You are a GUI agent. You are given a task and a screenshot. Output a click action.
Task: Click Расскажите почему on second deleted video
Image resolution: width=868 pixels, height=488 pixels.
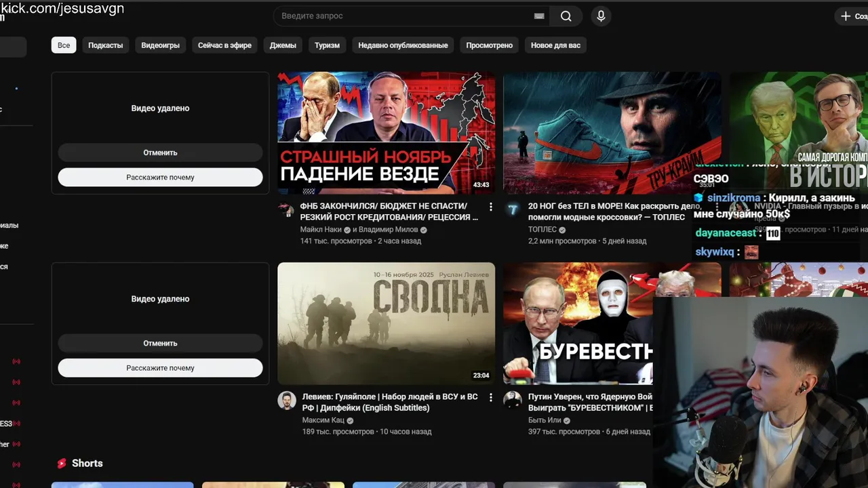click(x=160, y=368)
